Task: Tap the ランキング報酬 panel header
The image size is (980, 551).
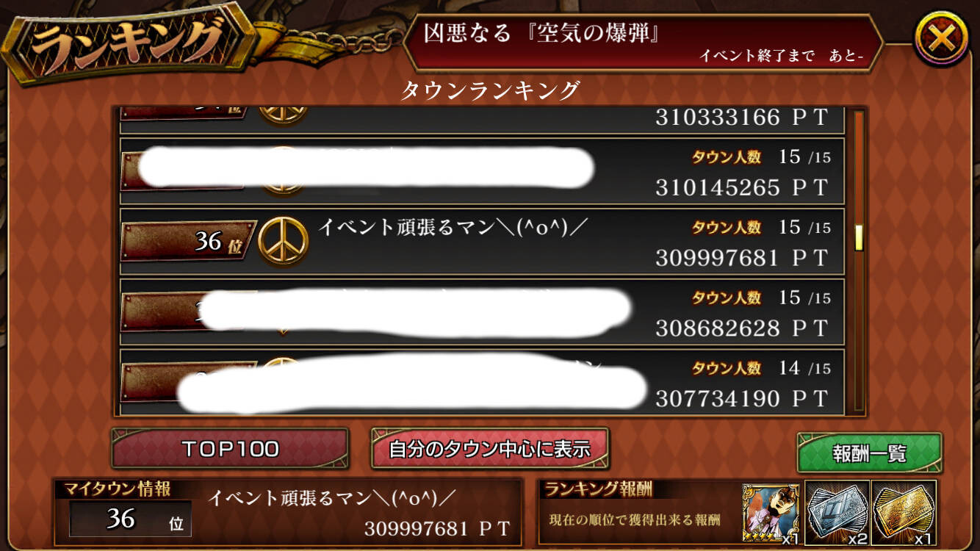Action: click(599, 489)
